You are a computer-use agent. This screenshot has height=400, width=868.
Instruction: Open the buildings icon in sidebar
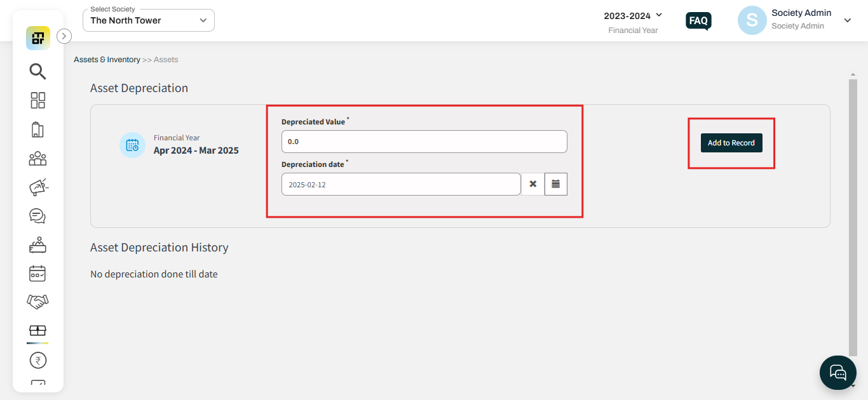coord(37,130)
